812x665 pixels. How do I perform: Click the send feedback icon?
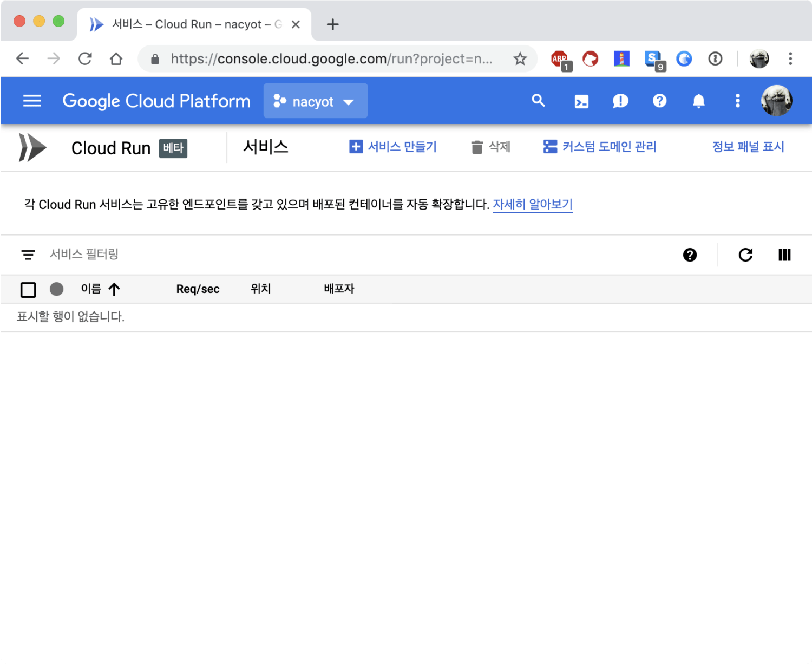(x=620, y=101)
